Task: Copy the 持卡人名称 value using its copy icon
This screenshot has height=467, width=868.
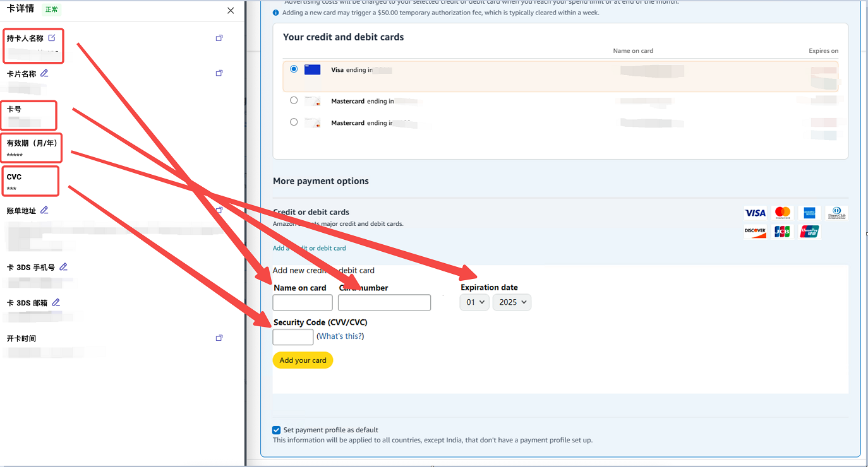Action: (x=219, y=38)
